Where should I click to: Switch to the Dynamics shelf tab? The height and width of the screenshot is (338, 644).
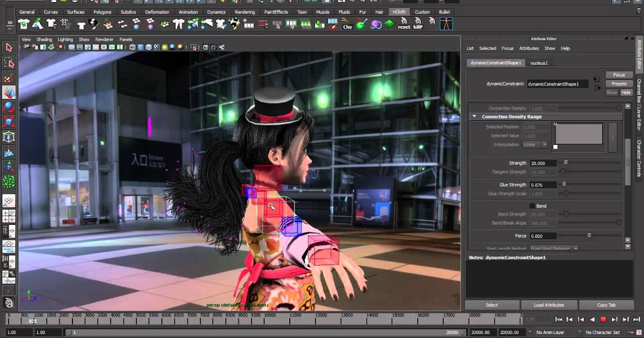216,12
